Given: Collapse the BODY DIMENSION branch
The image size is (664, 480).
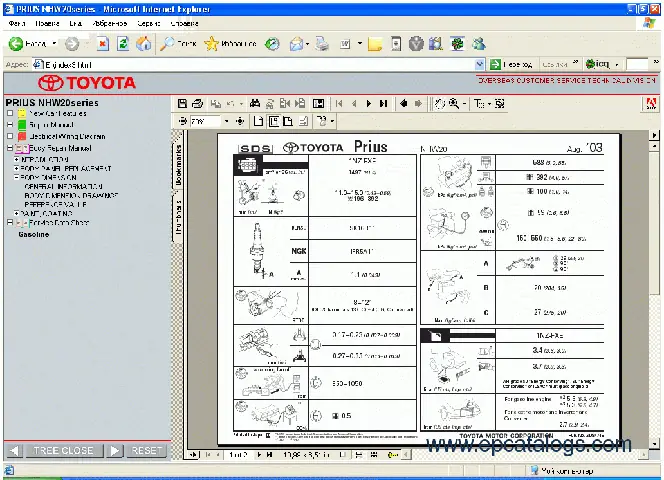Looking at the screenshot, I should point(17,178).
